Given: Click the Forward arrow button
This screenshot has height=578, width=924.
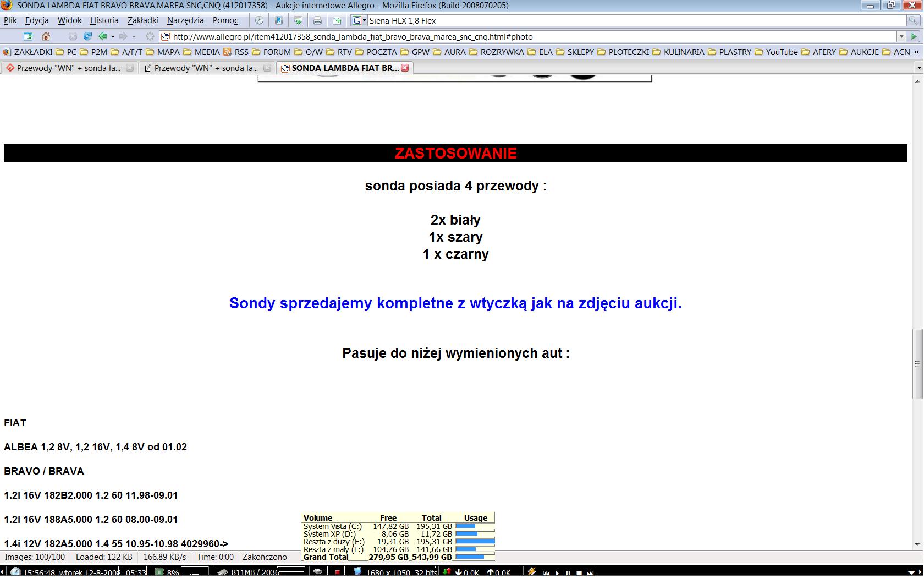Looking at the screenshot, I should [x=123, y=36].
